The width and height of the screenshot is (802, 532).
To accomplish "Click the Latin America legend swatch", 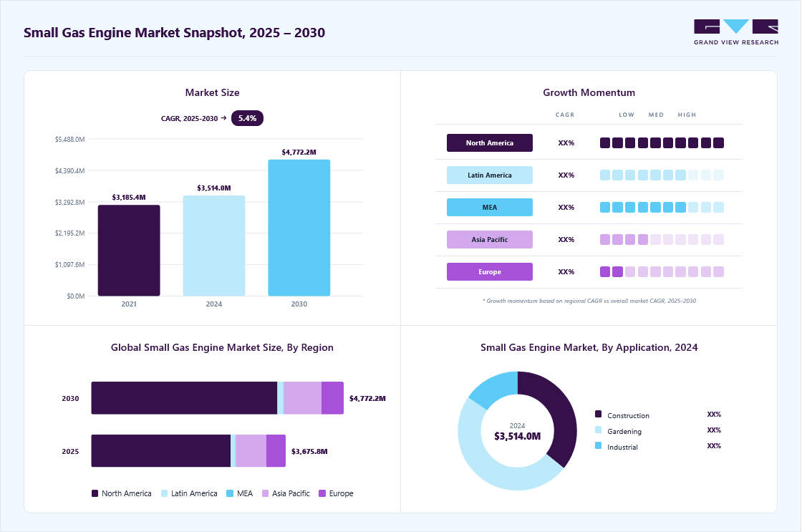I will (164, 493).
